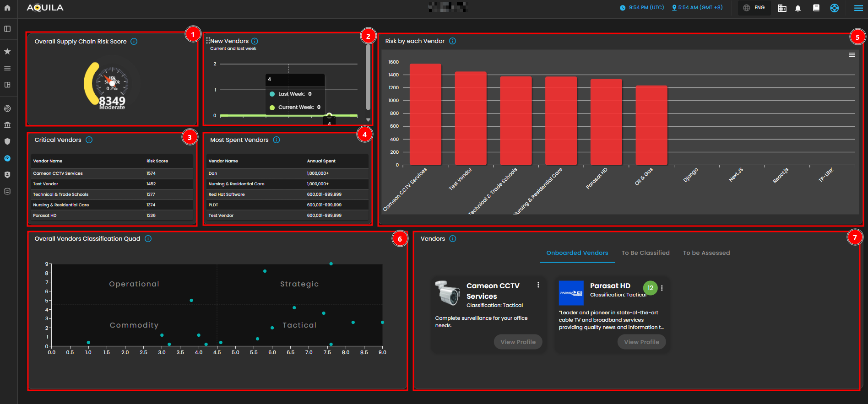
Task: Switch to the To be Assessed tab
Action: click(x=706, y=253)
